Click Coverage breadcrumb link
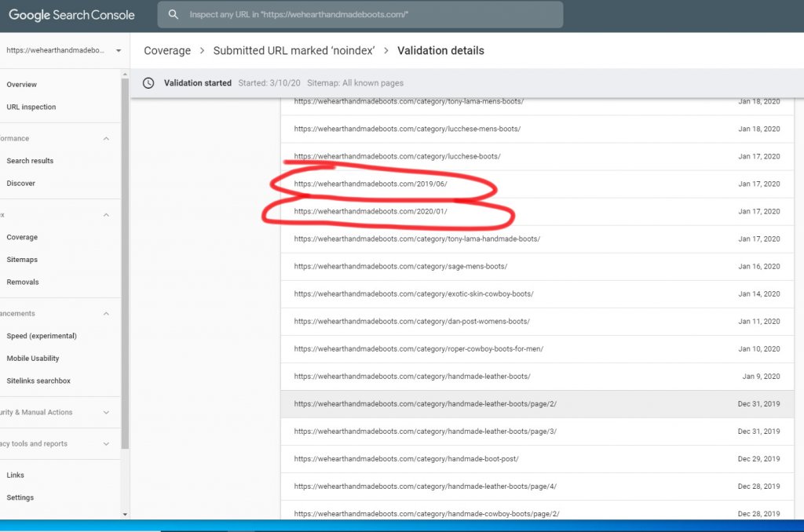 pyautogui.click(x=167, y=51)
